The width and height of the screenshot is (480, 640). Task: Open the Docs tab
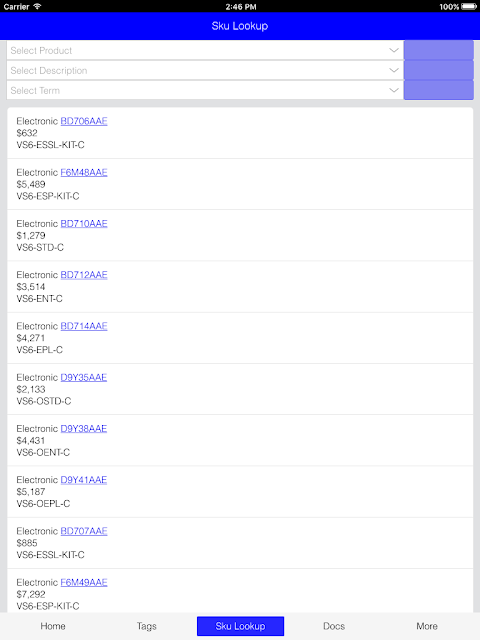(x=334, y=626)
